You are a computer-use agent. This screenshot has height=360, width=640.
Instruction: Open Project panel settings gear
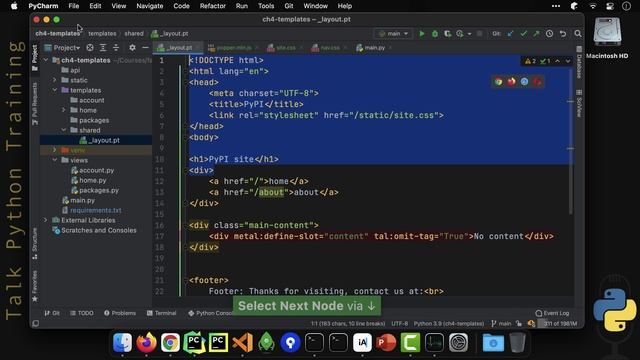click(132, 48)
